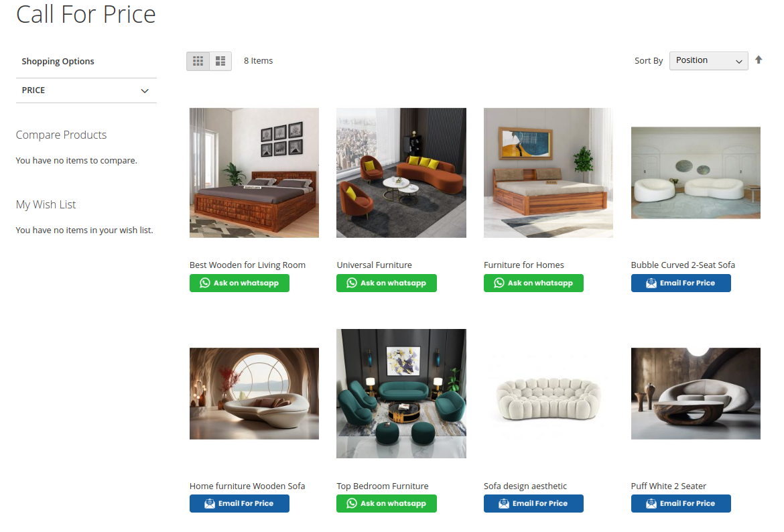
Task: Ask on whatsapp for Universal Furniture
Action: [387, 283]
